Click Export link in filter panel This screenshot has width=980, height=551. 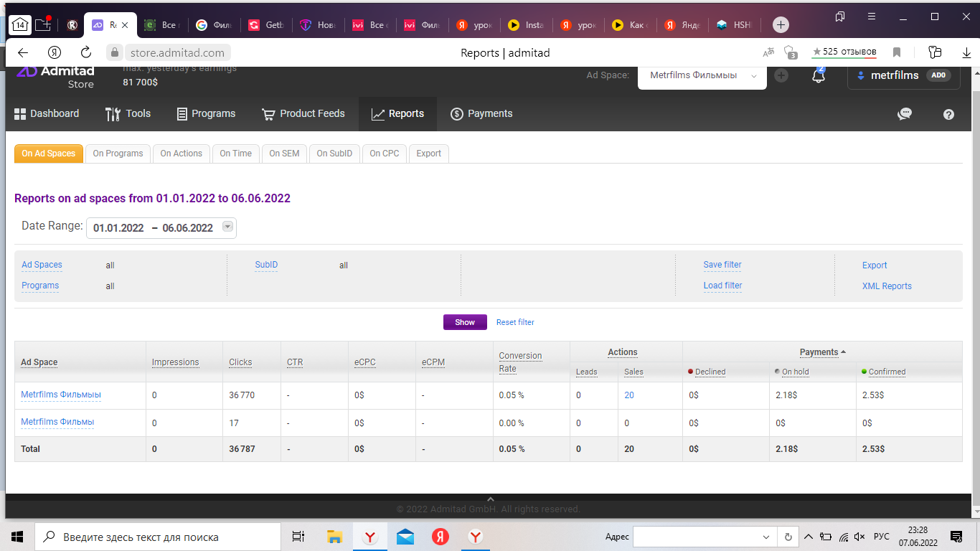[x=875, y=265]
